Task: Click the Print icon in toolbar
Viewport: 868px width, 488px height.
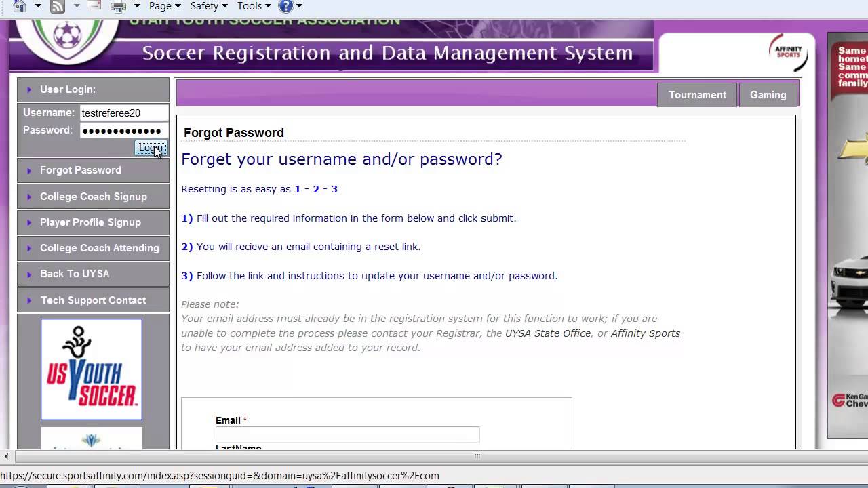Action: point(118,6)
